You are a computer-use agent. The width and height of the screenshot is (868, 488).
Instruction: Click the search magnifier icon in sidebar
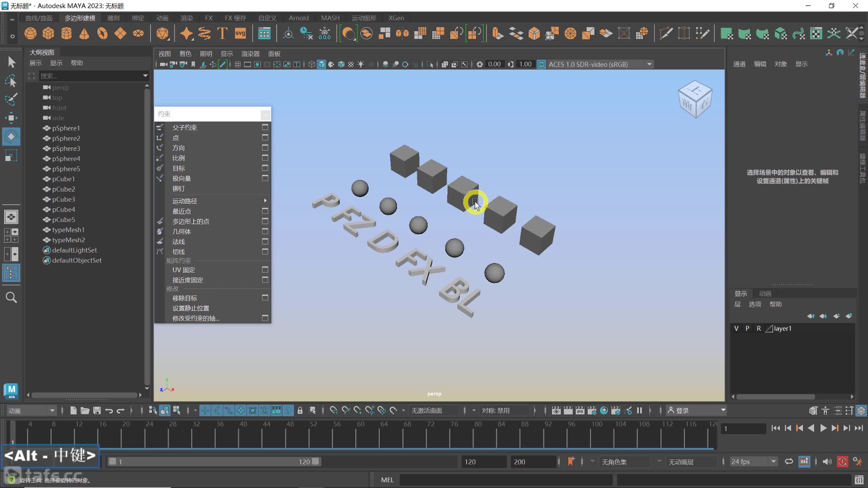point(11,297)
